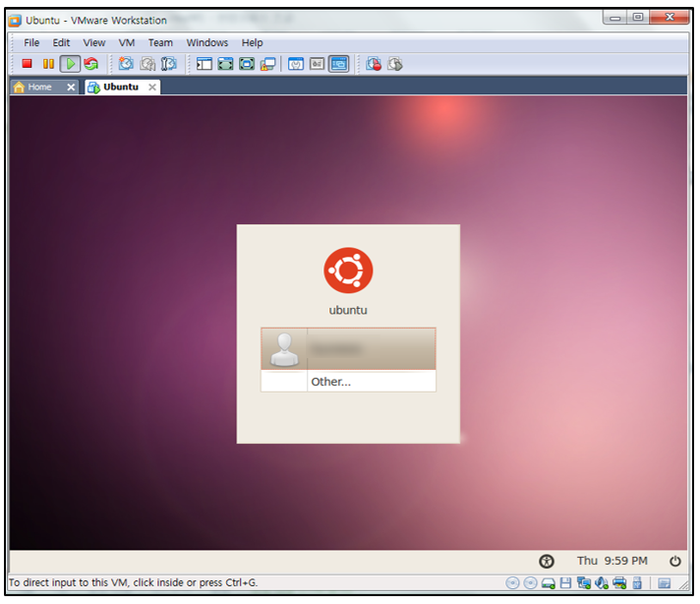Click the Thu 9:59 PM clock
Viewport: 700px width, 604px height.
tap(612, 561)
